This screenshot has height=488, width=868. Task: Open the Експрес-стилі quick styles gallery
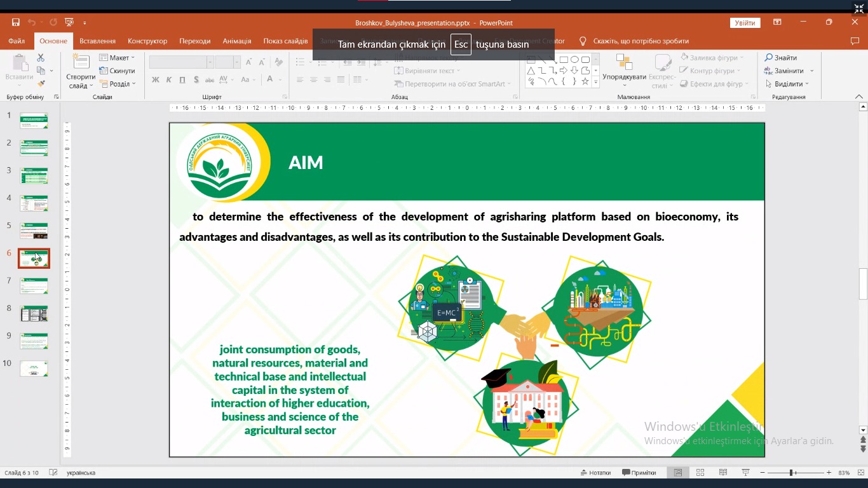[x=662, y=71]
